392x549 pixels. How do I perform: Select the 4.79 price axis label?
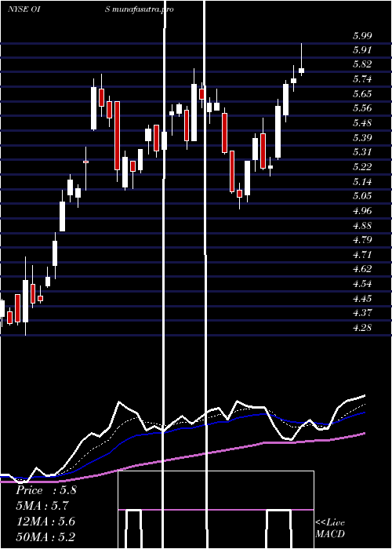tap(362, 240)
